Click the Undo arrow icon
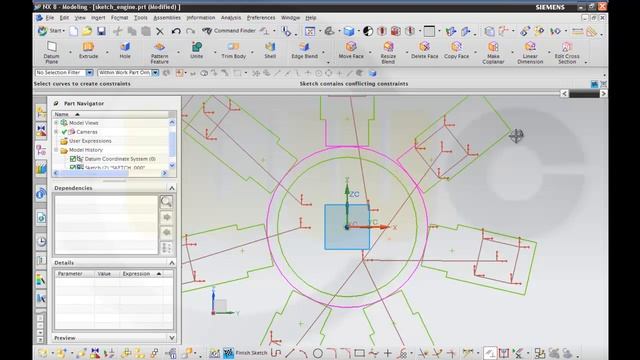 (x=176, y=31)
